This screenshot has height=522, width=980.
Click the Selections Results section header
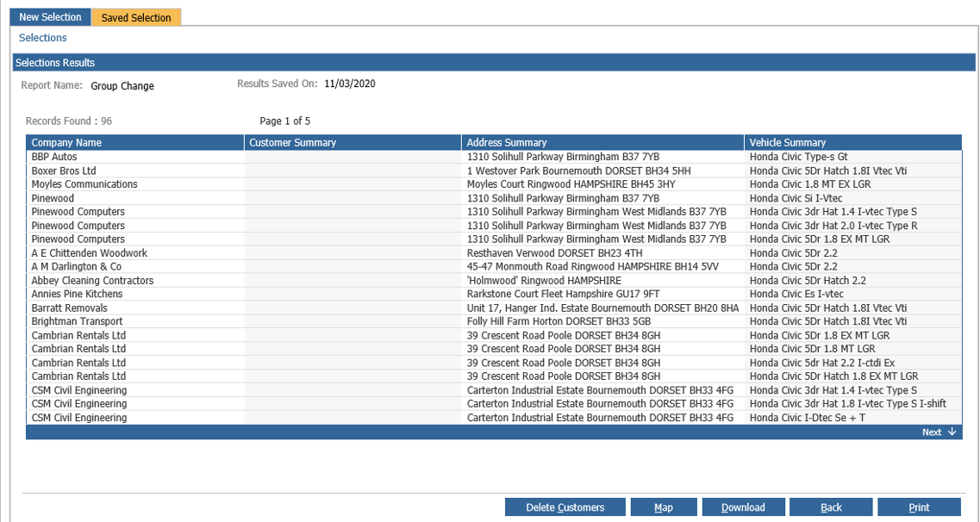[x=494, y=62]
